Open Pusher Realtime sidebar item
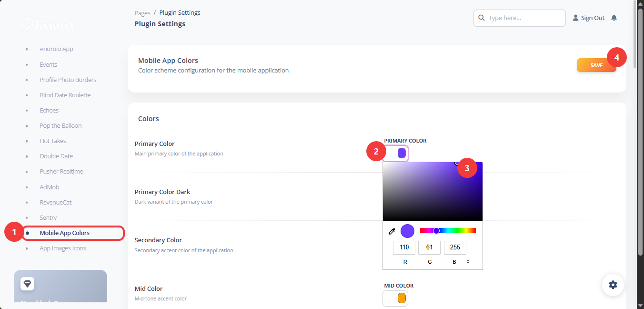Image resolution: width=644 pixels, height=309 pixels. pyautogui.click(x=61, y=171)
